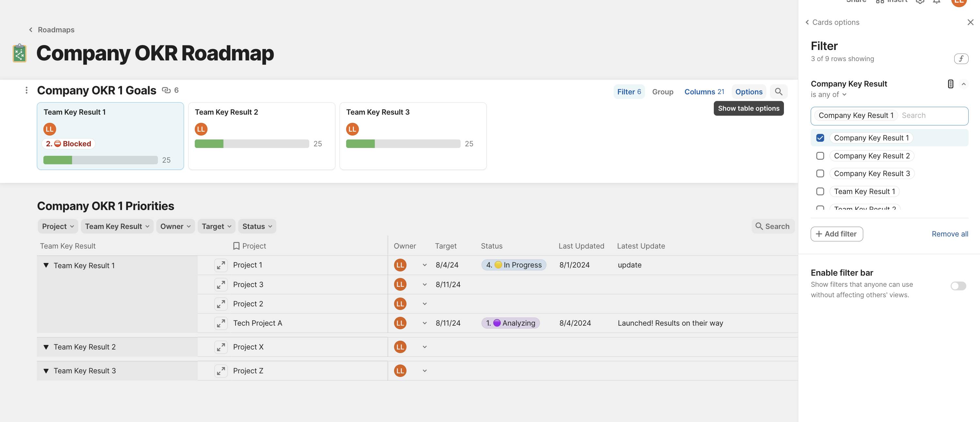Click the Company Key Result column type icon

coord(950,84)
